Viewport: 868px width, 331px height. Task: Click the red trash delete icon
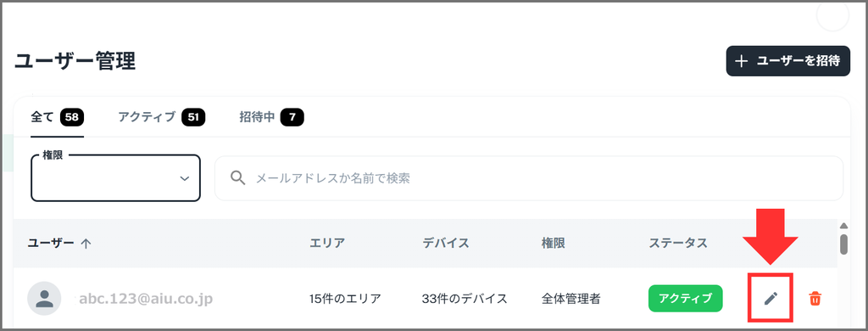point(815,298)
